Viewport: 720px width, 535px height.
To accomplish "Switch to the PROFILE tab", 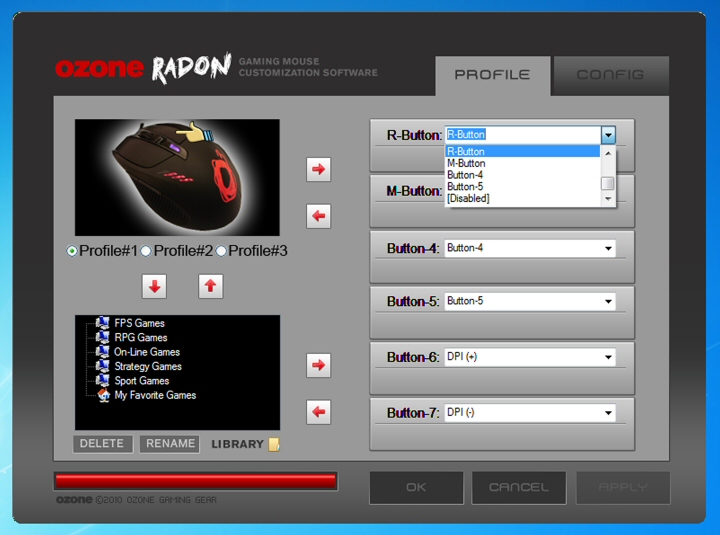I will click(x=493, y=75).
